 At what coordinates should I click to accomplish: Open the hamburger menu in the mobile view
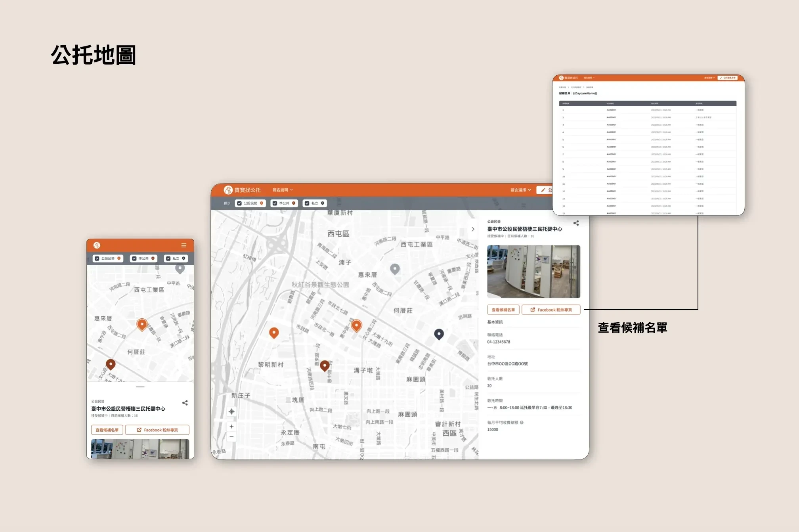(184, 245)
